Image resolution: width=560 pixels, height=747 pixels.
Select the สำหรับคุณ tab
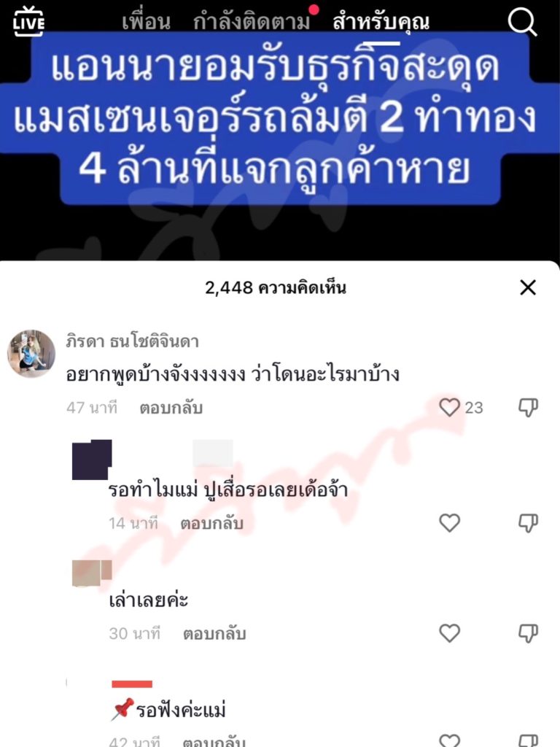pyautogui.click(x=381, y=22)
